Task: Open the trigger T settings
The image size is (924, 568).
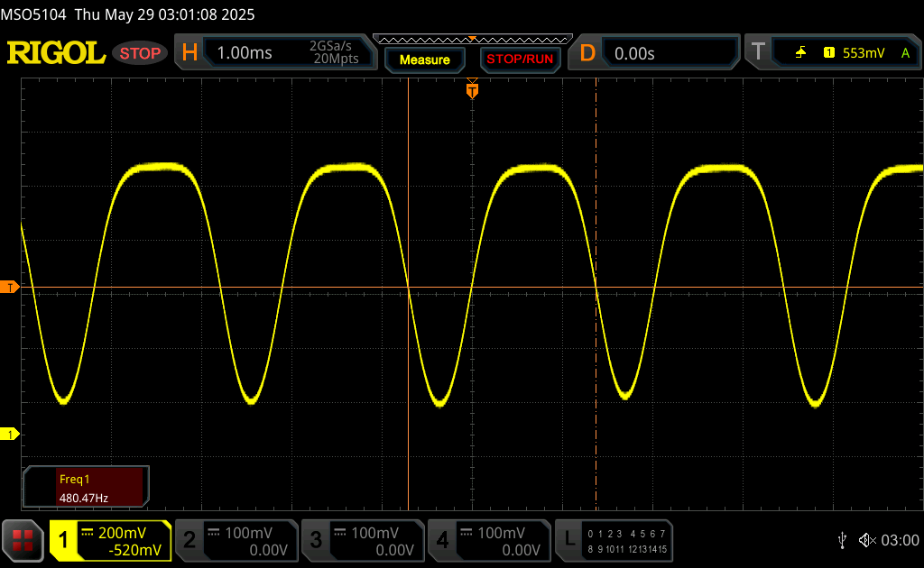Action: [x=758, y=52]
